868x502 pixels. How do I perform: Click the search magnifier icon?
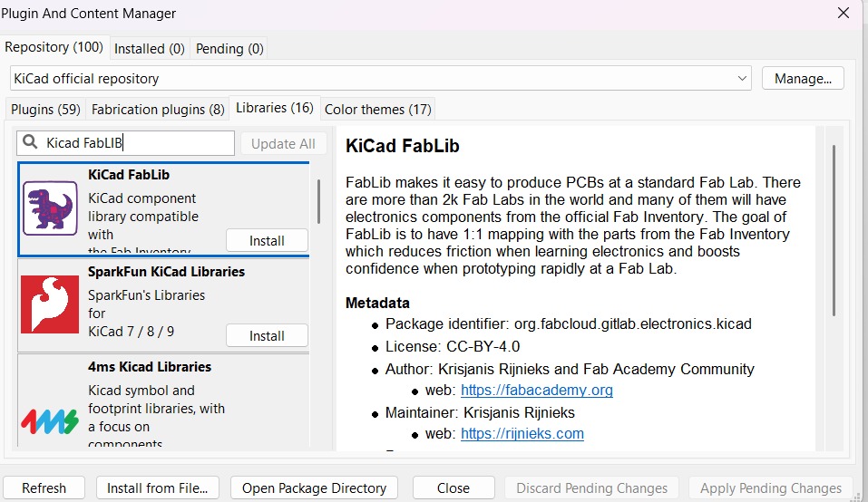[31, 143]
